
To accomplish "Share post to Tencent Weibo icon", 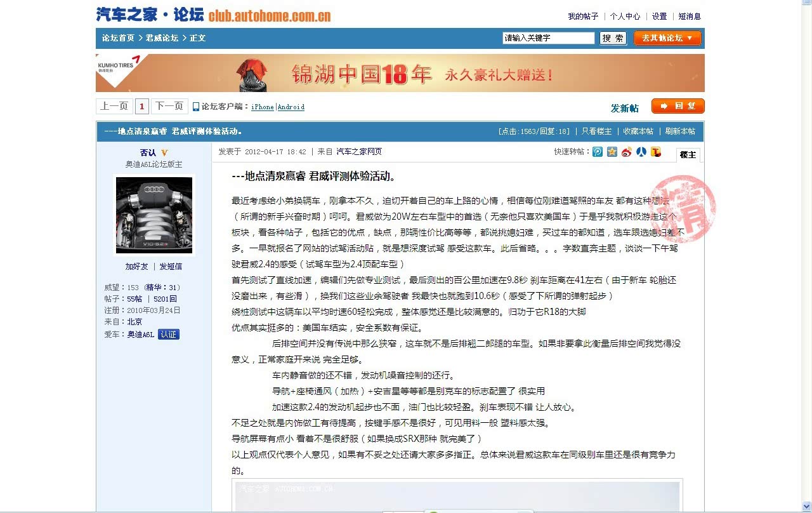I will point(656,152).
